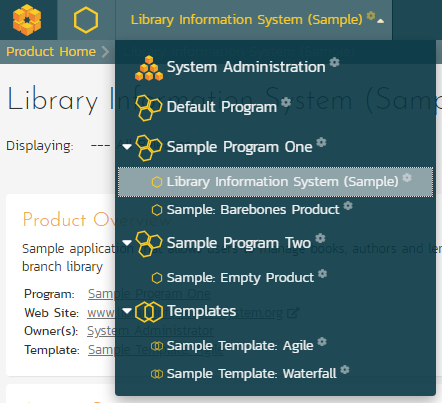Click gear icon next to Sample: Barebones Product

click(x=348, y=206)
